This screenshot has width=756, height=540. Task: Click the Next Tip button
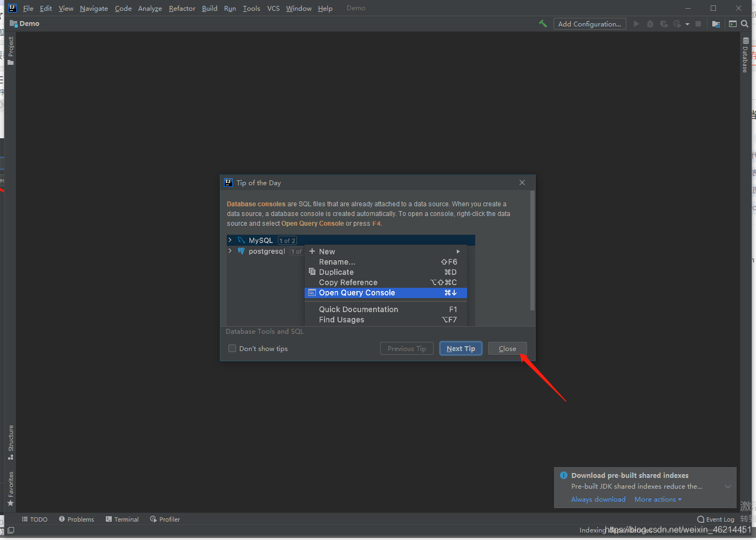461,349
